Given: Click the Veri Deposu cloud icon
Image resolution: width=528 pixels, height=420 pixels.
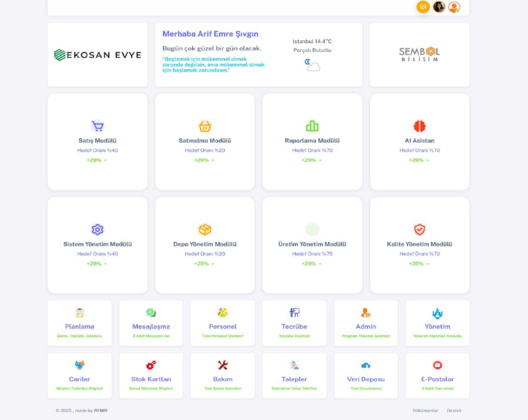Looking at the screenshot, I should click(366, 365).
